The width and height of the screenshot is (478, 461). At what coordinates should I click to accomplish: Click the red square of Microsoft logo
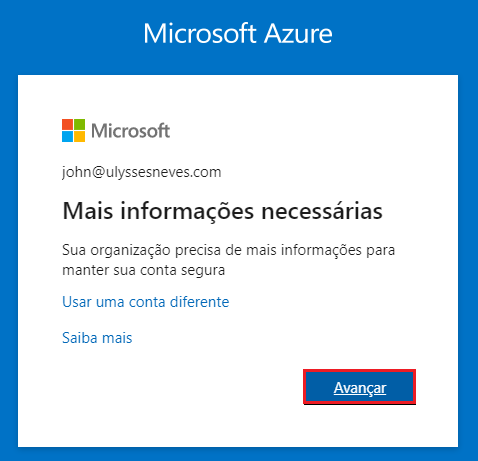[67, 124]
